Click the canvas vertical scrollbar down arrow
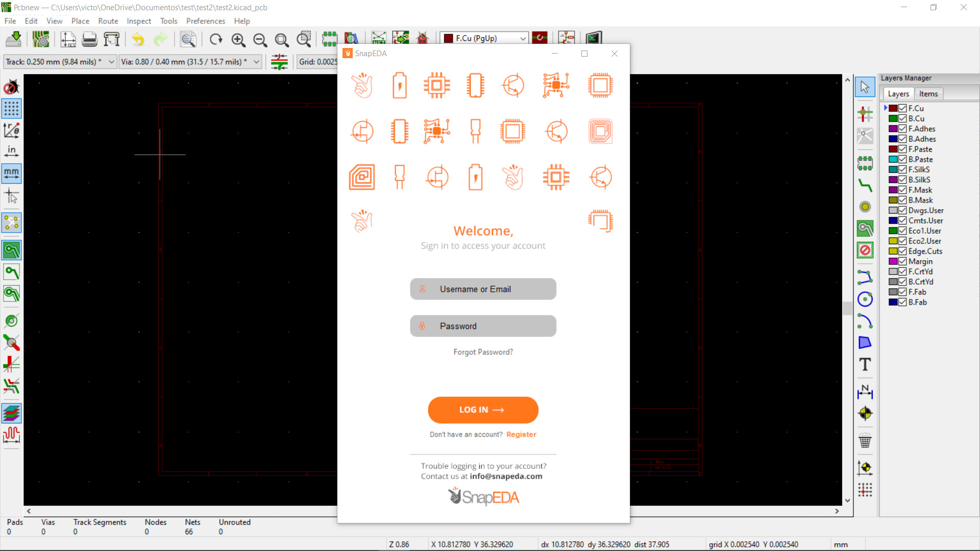The image size is (980, 551). [x=848, y=500]
